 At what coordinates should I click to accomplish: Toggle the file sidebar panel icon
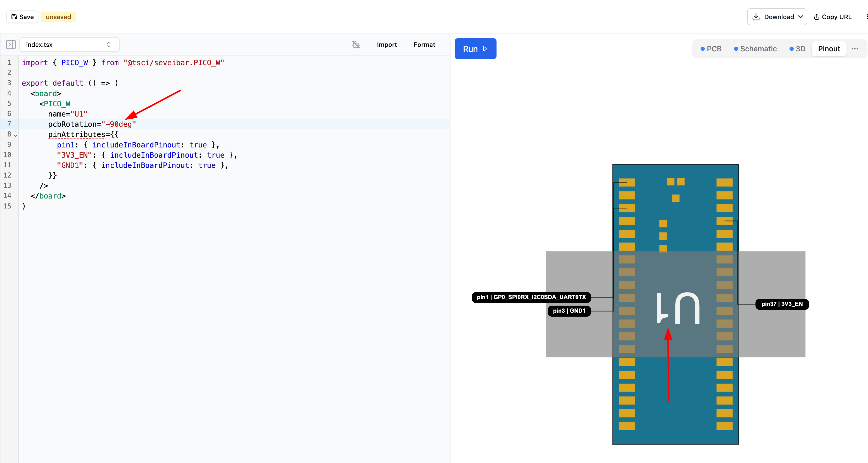click(11, 45)
